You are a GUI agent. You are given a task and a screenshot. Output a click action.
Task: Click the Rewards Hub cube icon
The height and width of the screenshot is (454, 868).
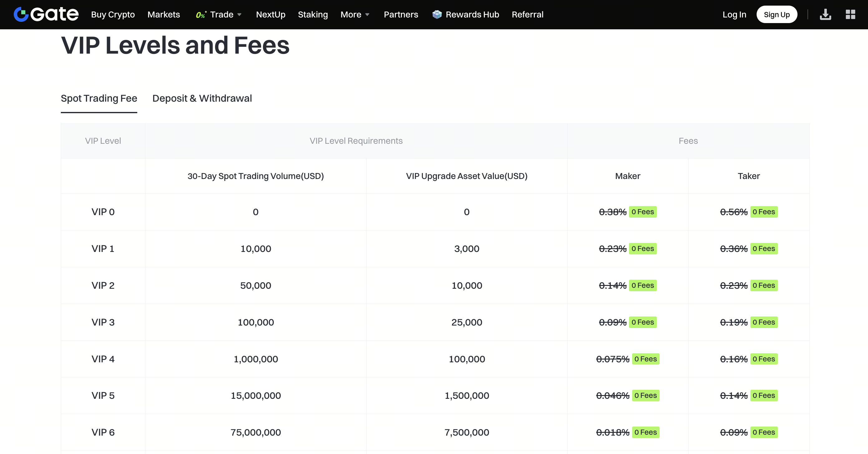coord(437,14)
